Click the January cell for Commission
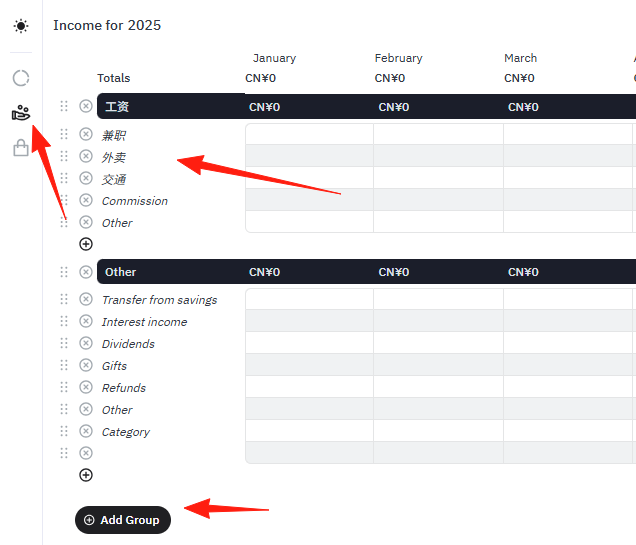The image size is (636, 545). click(x=309, y=200)
